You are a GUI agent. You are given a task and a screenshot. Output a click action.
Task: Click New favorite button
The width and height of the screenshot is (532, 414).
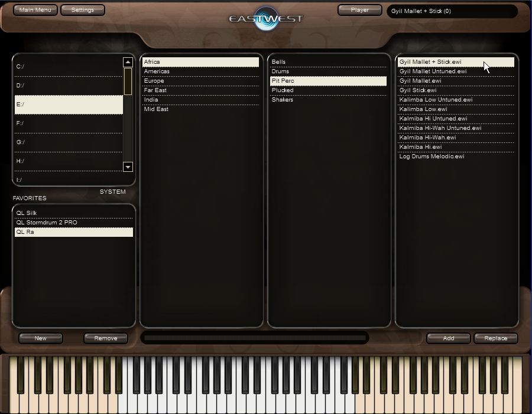[x=41, y=338]
